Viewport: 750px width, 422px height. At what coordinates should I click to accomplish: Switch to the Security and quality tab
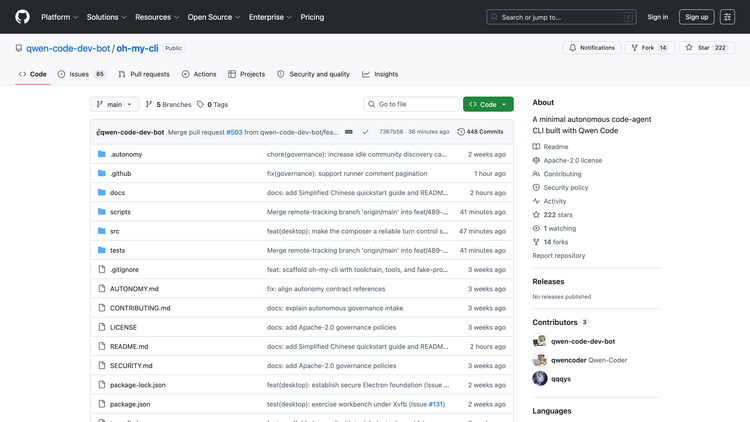pos(313,74)
